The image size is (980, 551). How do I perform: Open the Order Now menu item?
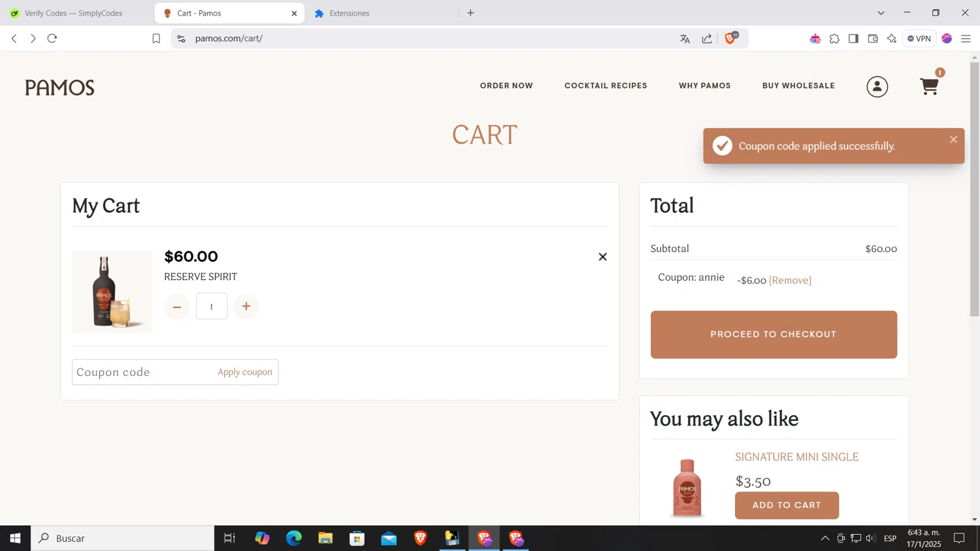506,86
